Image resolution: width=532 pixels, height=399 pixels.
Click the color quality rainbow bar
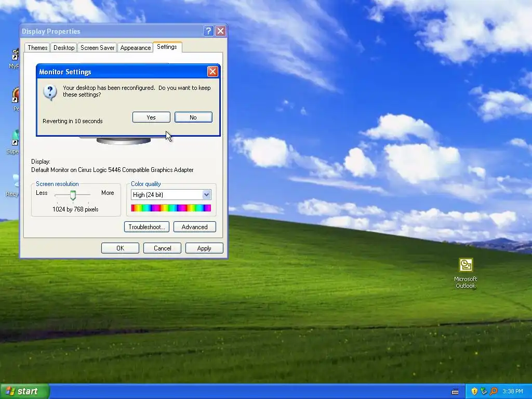click(x=171, y=208)
